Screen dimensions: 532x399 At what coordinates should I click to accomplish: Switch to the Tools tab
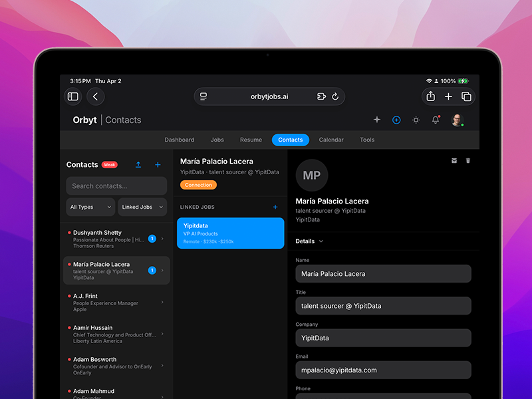click(367, 140)
